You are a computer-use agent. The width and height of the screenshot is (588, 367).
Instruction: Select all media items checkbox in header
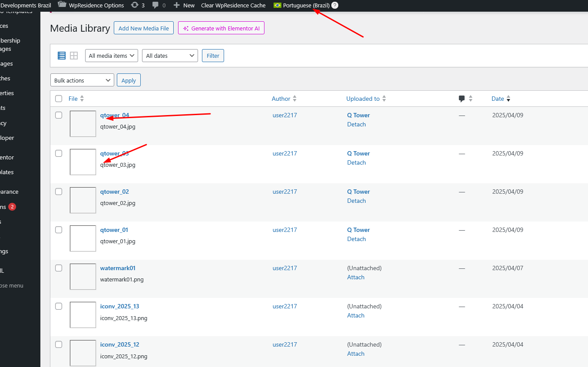click(59, 99)
